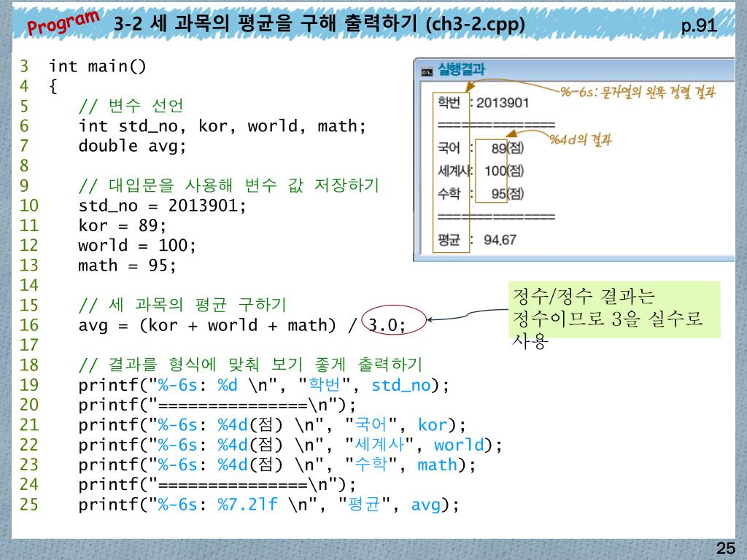Screen dimensions: 747x560
Task: Click the assignment 'std_no = 2013901;'
Action: 163,206
